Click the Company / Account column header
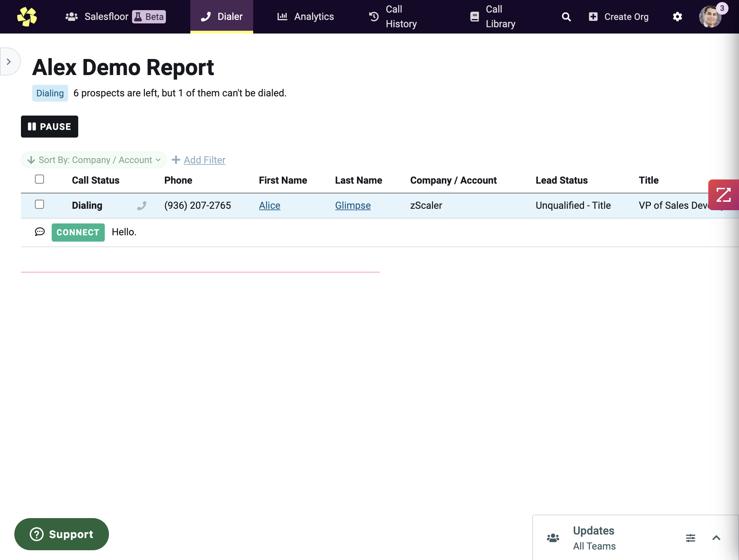Screen dimensions: 739x560 453,180
